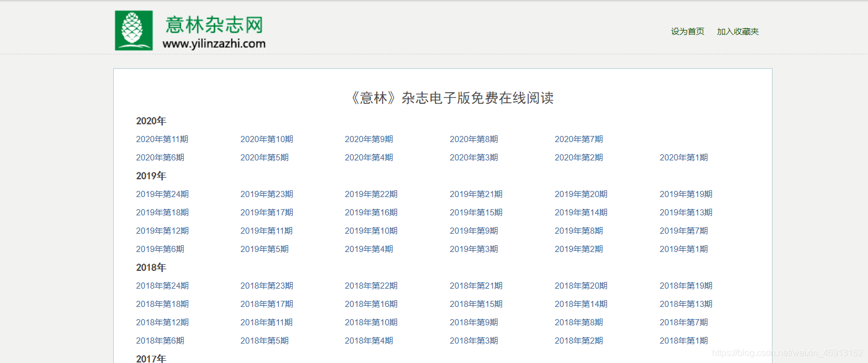
Task: Open issue 2020年第7期
Action: [x=579, y=139]
